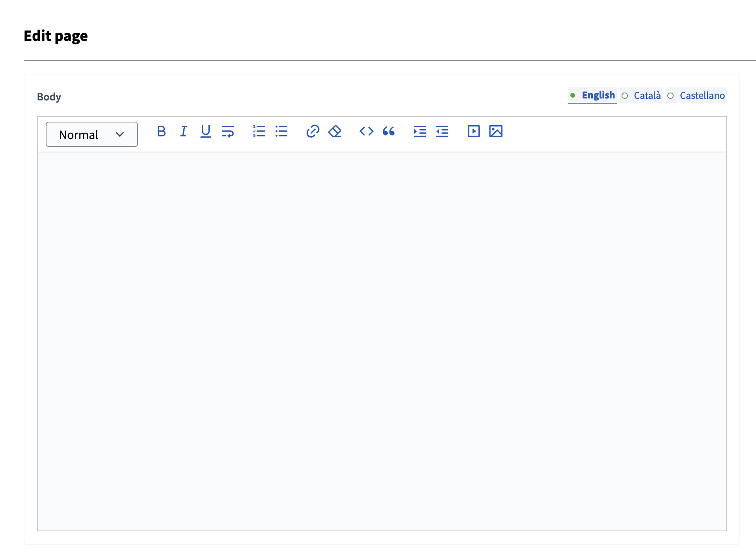Viewport: 756px width, 560px height.
Task: Click the English language label
Action: (x=598, y=95)
